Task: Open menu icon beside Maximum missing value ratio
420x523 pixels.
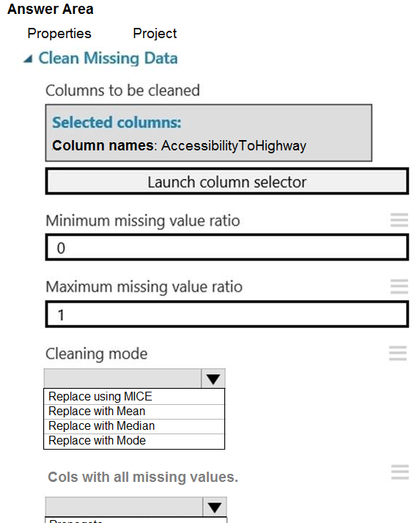Action: pos(399,287)
